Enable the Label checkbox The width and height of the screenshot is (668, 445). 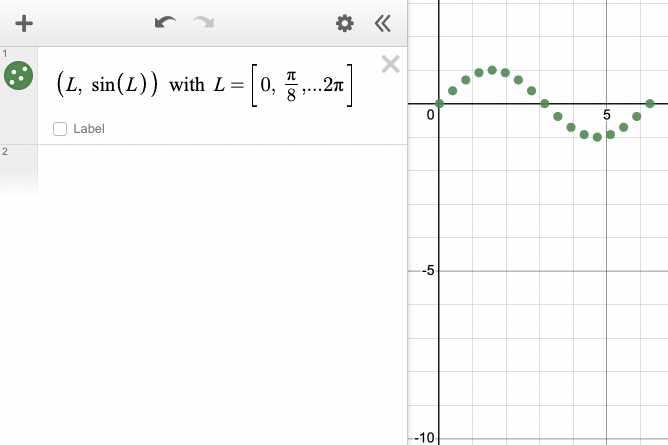tap(60, 129)
